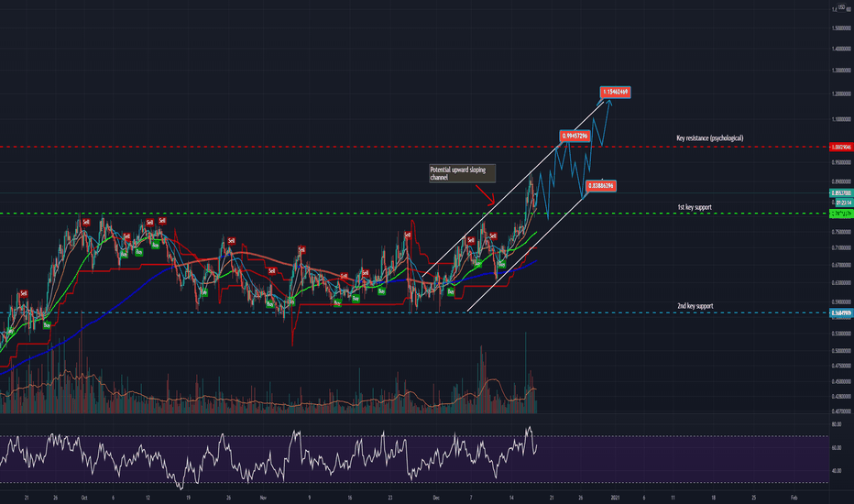Click the Nov label on time axis

(x=263, y=498)
